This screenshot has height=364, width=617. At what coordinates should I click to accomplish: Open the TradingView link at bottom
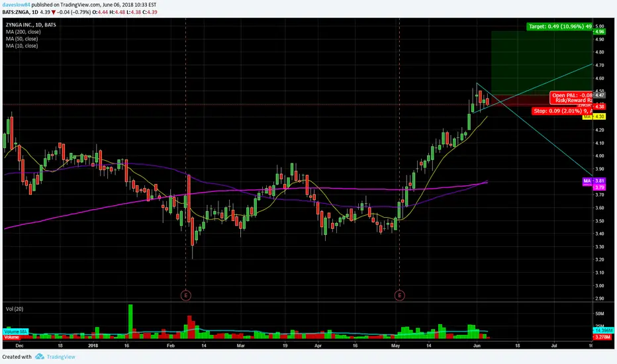coord(61,357)
